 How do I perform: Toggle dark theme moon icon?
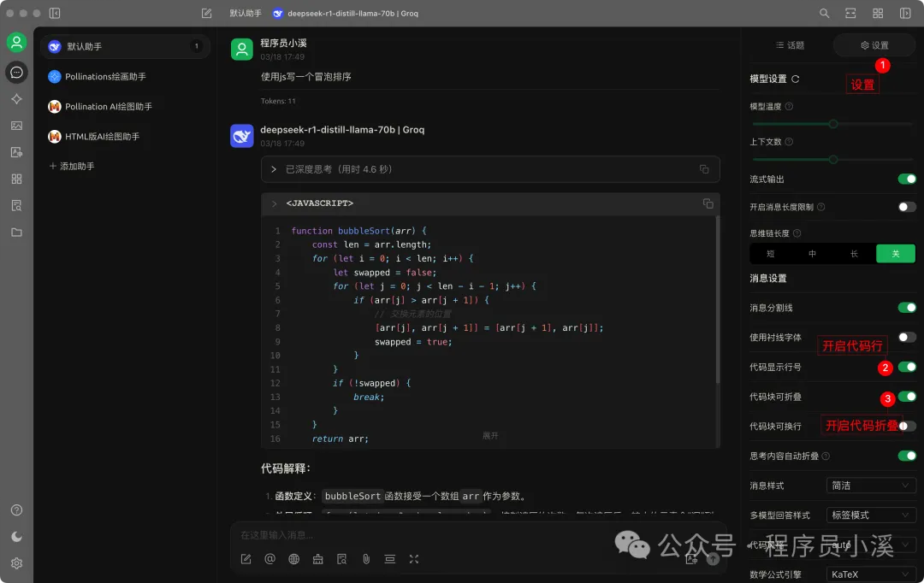(x=16, y=537)
